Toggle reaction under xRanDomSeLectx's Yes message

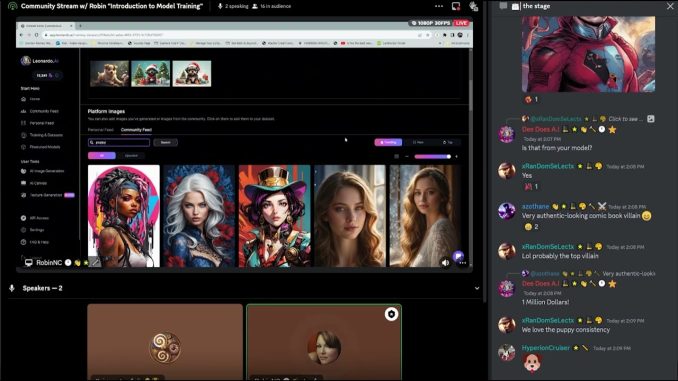coord(531,187)
